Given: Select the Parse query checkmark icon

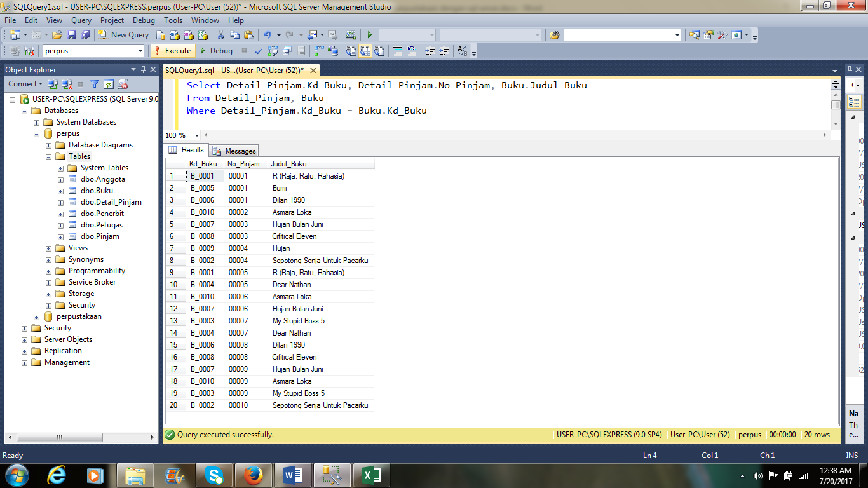Looking at the screenshot, I should 258,50.
